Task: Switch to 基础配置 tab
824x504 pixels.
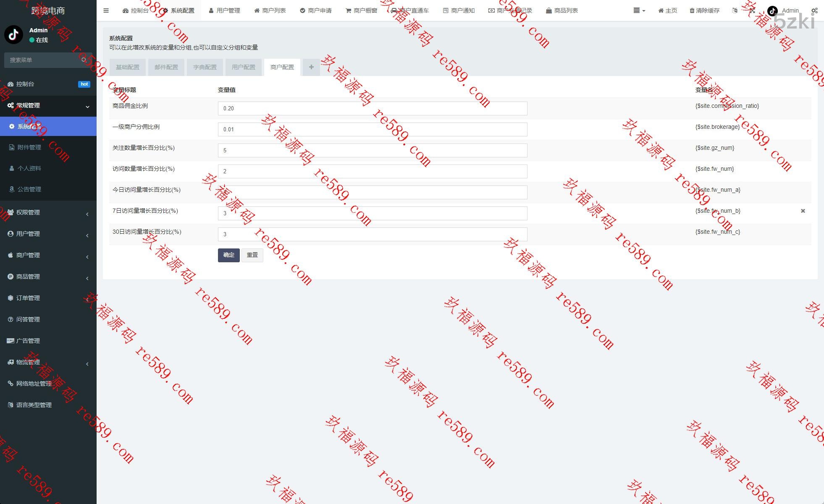Action: [128, 67]
